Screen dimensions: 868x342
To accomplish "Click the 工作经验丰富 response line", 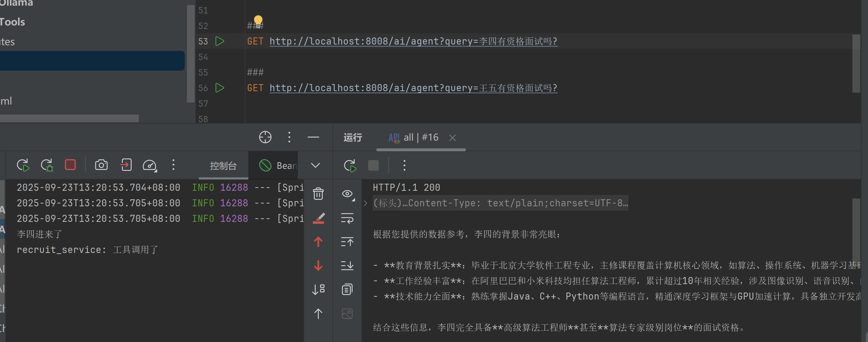I will 616,281.
